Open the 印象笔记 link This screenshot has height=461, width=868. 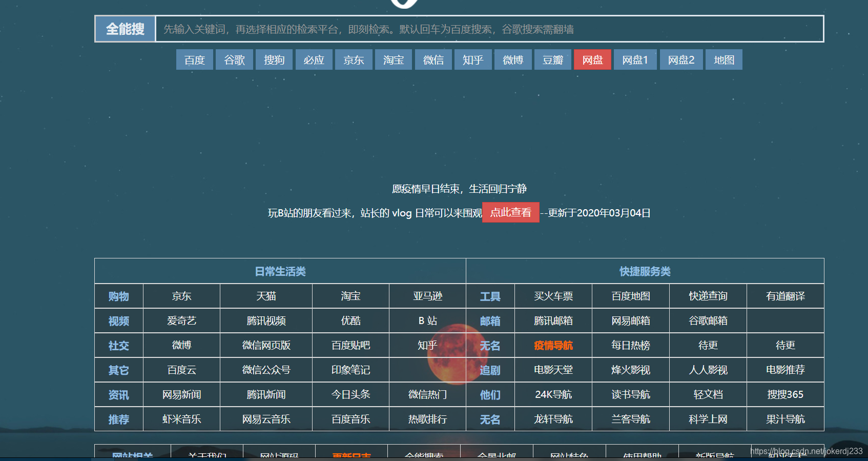350,370
